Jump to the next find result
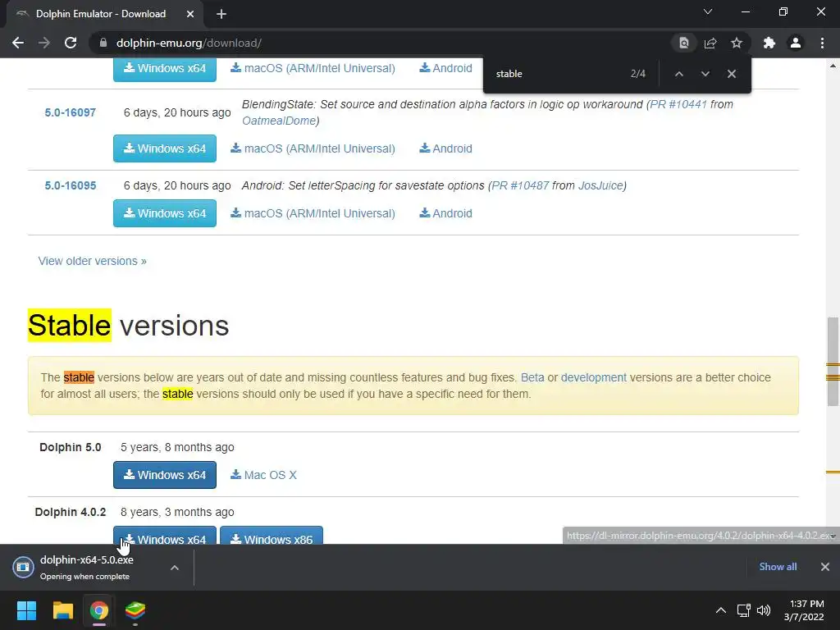Image resolution: width=840 pixels, height=630 pixels. [x=705, y=74]
